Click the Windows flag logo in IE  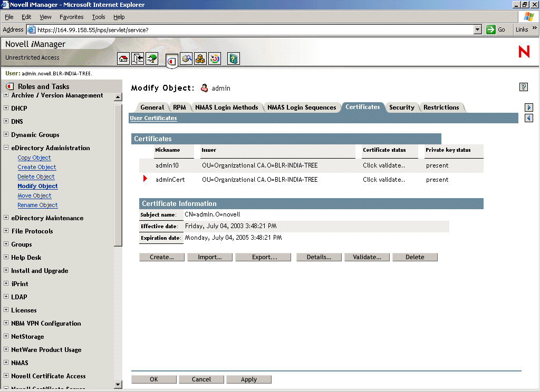(529, 17)
